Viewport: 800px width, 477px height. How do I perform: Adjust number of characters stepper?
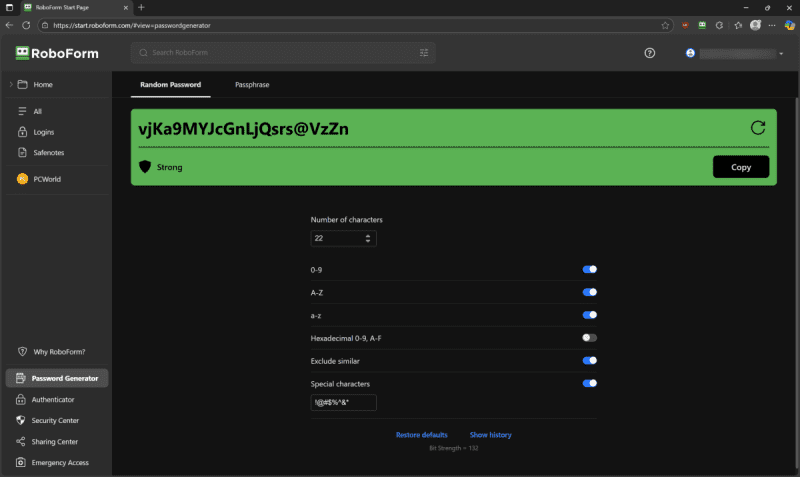(x=368, y=238)
